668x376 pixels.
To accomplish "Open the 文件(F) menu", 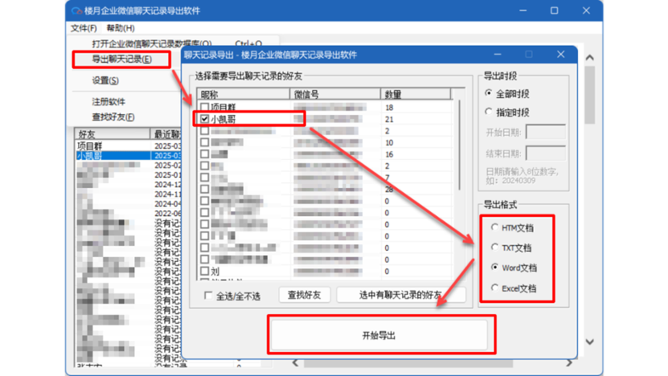I will (84, 28).
